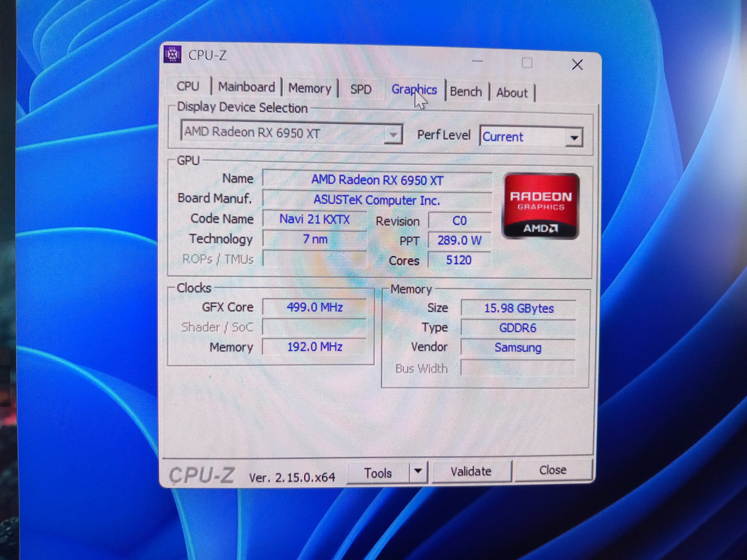This screenshot has height=560, width=747.
Task: Open the About tab
Action: pyautogui.click(x=512, y=93)
